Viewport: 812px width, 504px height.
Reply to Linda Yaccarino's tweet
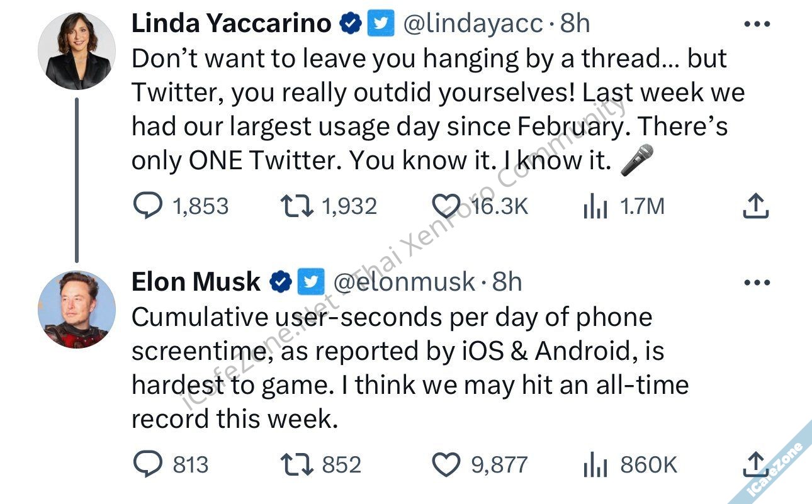pos(149,206)
